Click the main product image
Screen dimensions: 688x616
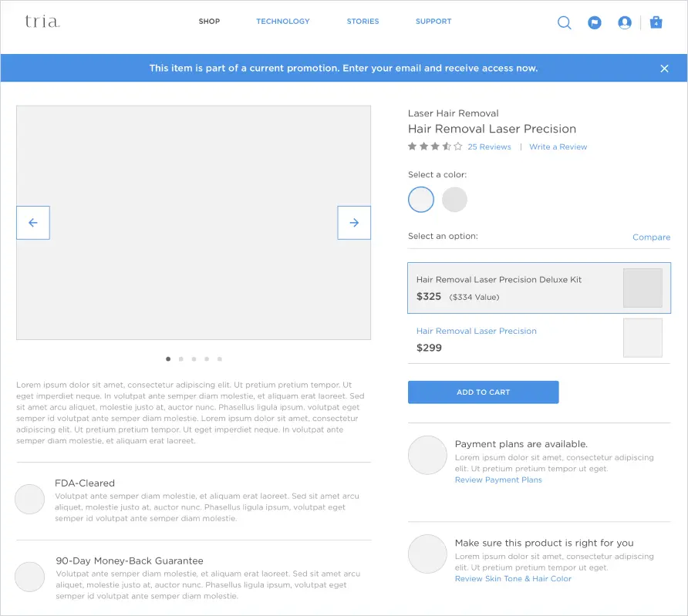[x=194, y=223]
